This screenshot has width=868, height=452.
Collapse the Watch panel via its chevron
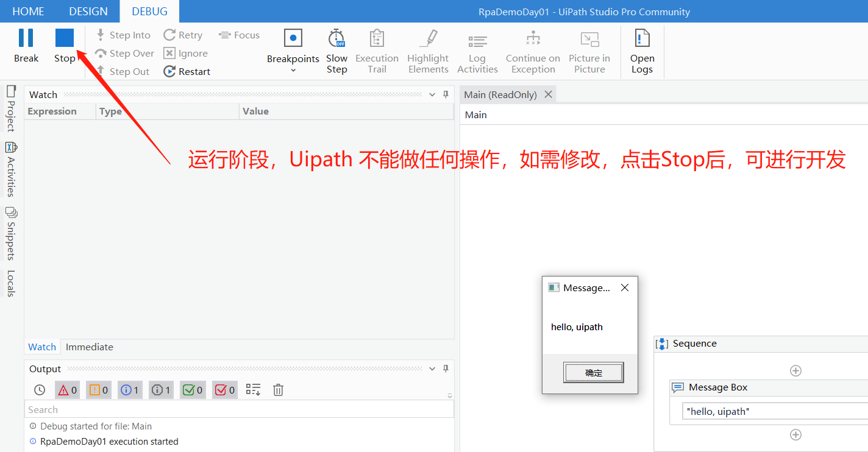point(432,94)
